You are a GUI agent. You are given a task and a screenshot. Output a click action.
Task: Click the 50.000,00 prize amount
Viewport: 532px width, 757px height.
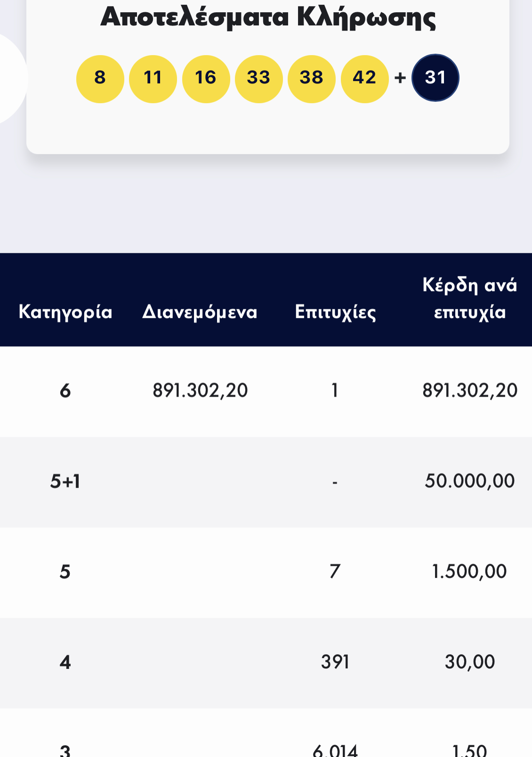click(470, 481)
